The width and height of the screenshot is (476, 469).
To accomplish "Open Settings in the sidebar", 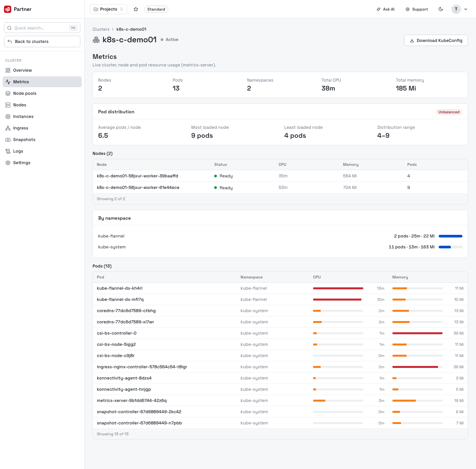I will click(x=42, y=163).
